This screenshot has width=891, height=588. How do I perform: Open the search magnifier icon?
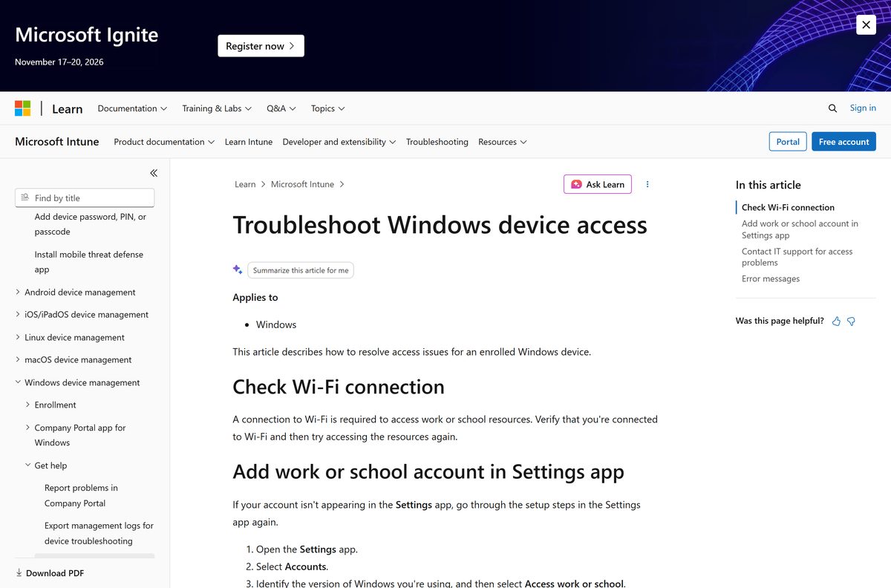[x=832, y=108]
